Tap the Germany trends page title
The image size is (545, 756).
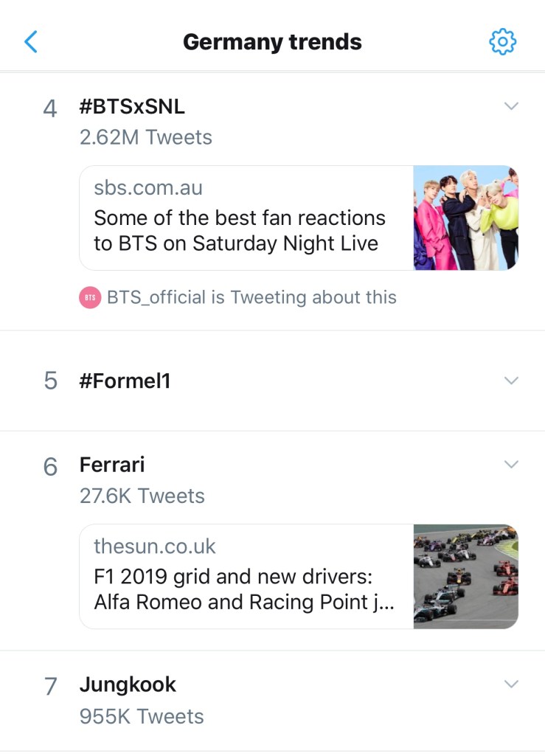click(272, 42)
